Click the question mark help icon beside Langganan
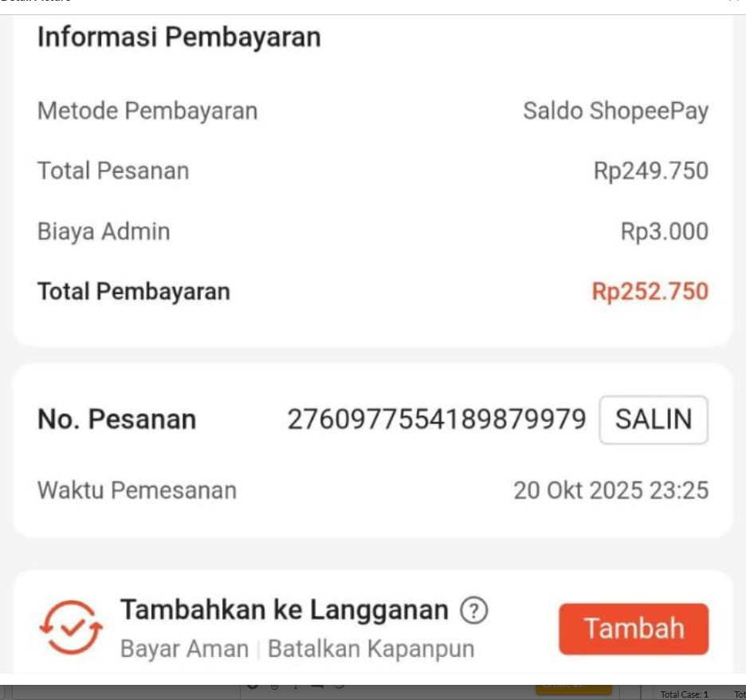Image resolution: width=746 pixels, height=700 pixels. pos(473,610)
